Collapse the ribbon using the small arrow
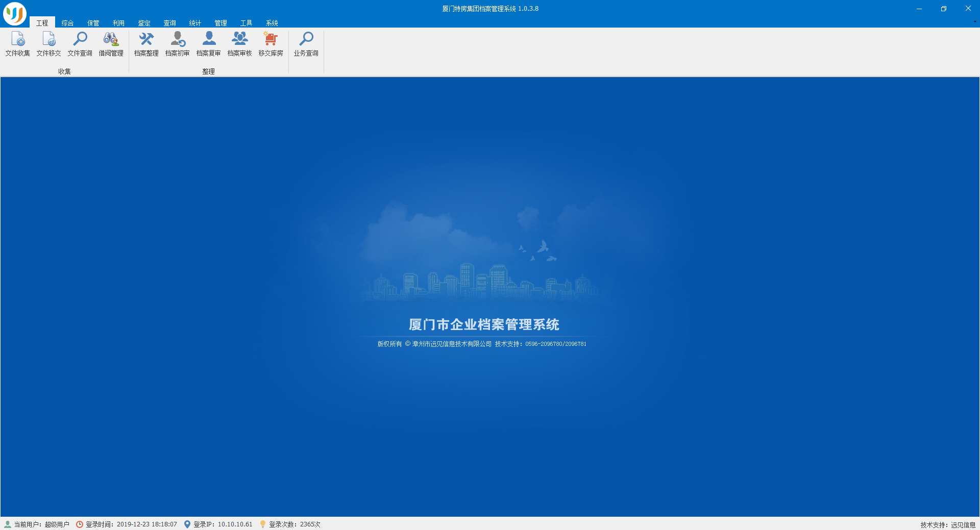This screenshot has width=980, height=530. [x=975, y=22]
